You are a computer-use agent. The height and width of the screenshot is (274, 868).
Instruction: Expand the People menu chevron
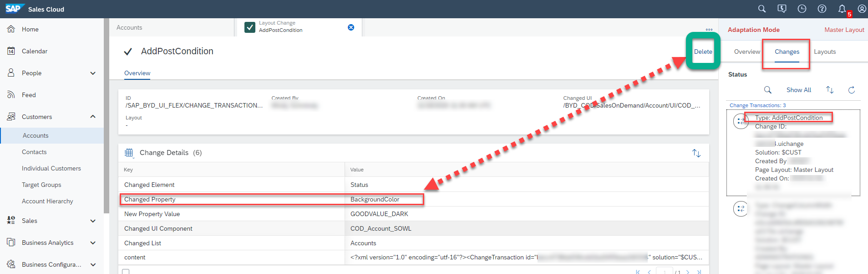pos(93,73)
